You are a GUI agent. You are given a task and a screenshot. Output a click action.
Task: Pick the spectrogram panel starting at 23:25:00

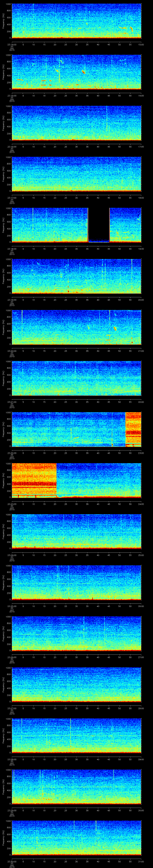(77, 582)
